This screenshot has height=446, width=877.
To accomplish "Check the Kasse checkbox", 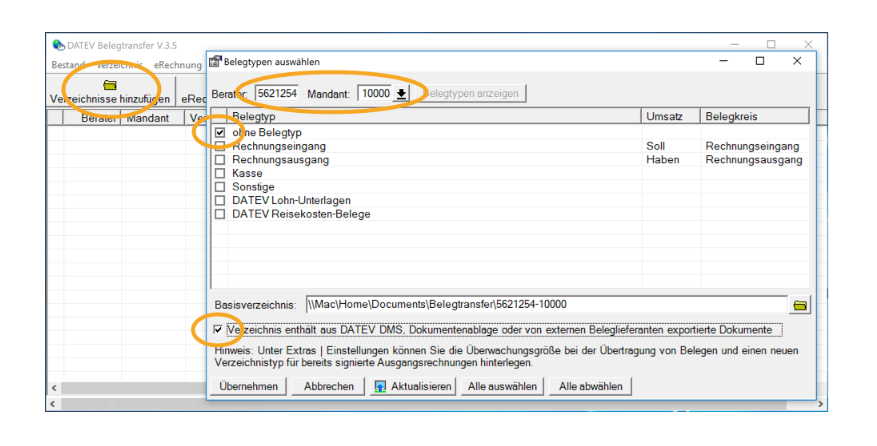I will point(220,173).
